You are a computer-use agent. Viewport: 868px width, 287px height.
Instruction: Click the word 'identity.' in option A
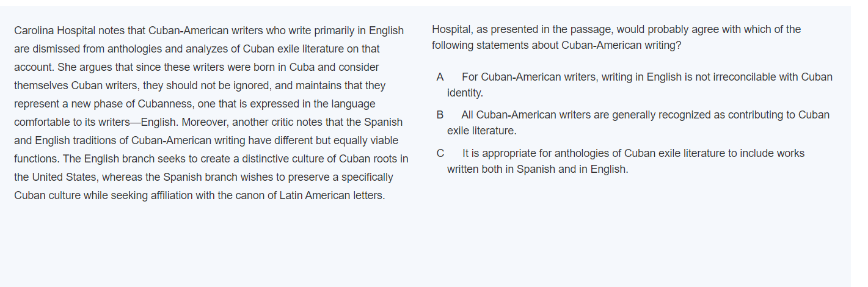point(465,93)
